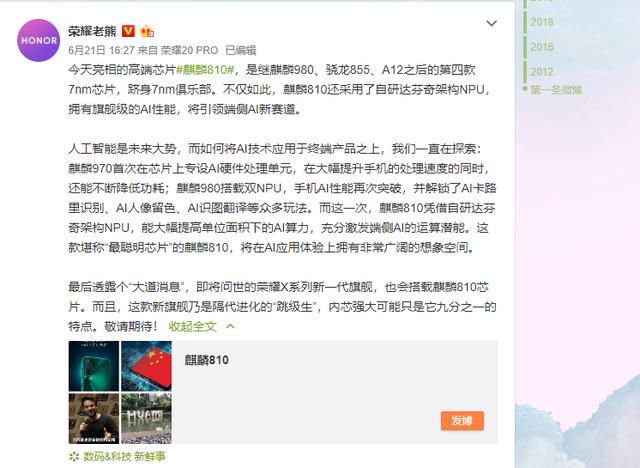Click the orange V verification badge
The image size is (640, 468).
click(128, 31)
